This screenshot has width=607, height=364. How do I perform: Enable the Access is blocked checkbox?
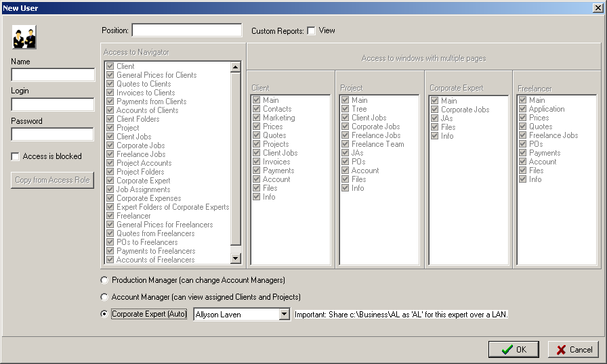tap(16, 156)
